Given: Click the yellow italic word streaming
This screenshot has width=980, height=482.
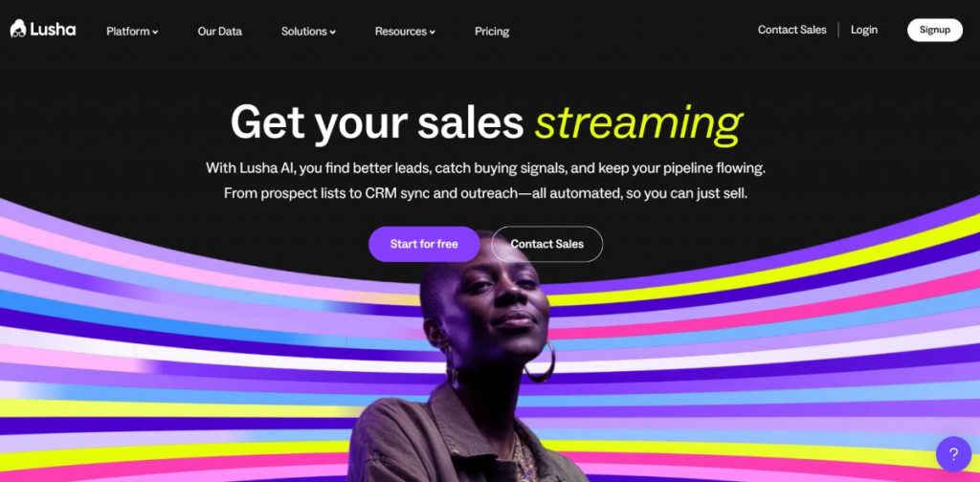Looking at the screenshot, I should tap(638, 123).
